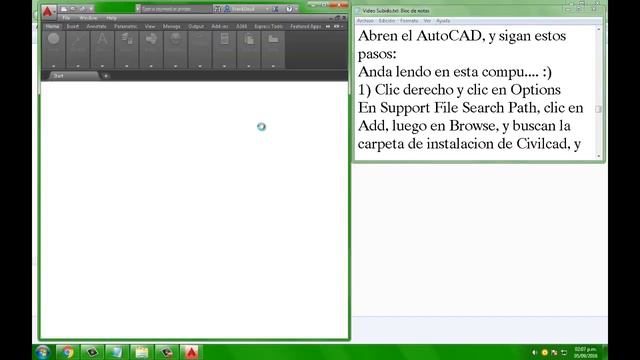Screen dimensions: 640x360
Task: Click Notepad scrollbar up arrow
Action: click(x=598, y=29)
